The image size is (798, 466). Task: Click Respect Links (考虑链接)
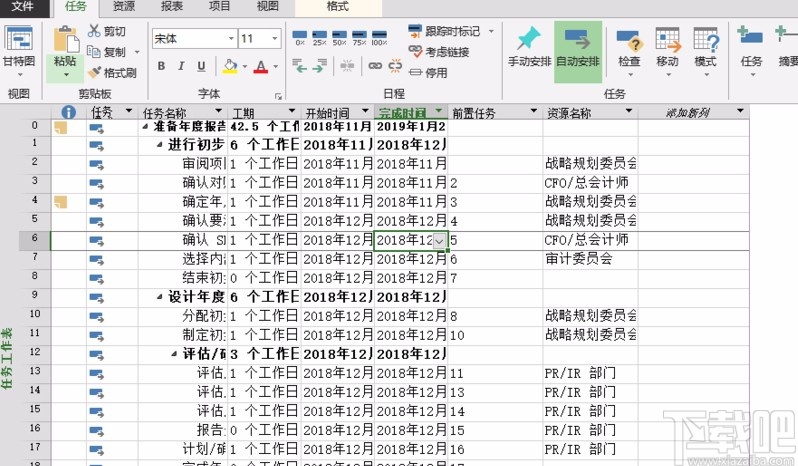(x=439, y=51)
